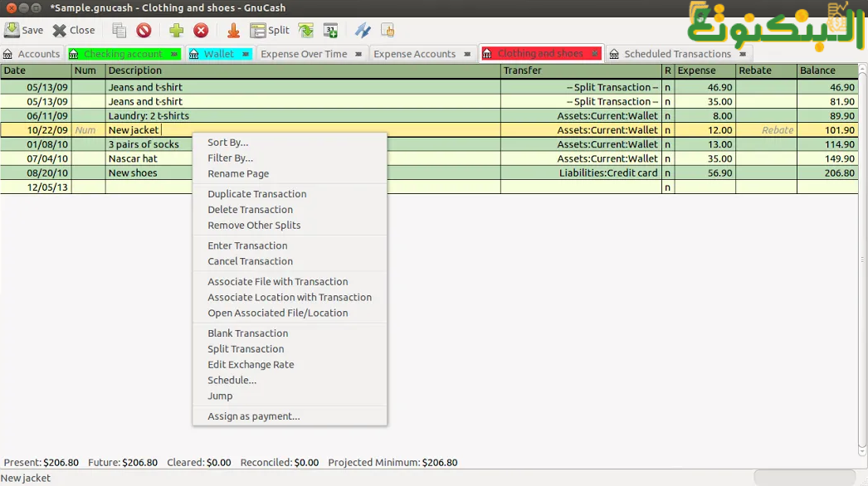
Task: Click the calendar Schedule toolbar icon
Action: pos(330,31)
